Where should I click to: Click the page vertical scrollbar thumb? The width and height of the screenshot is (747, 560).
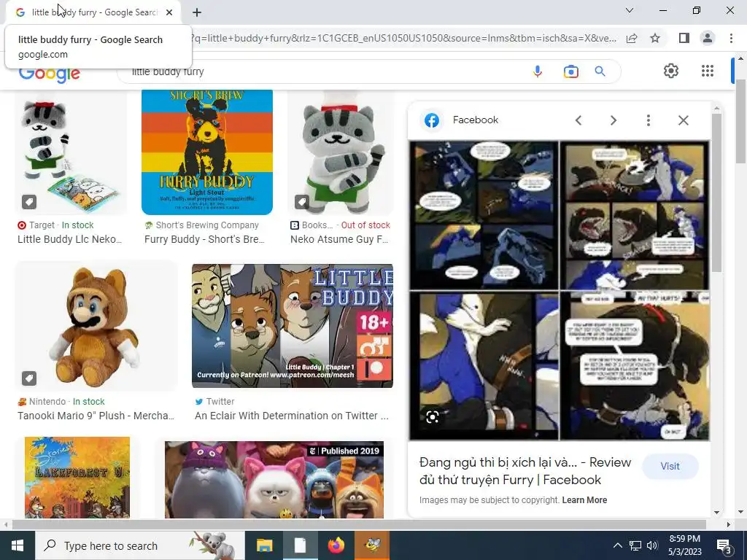click(741, 122)
